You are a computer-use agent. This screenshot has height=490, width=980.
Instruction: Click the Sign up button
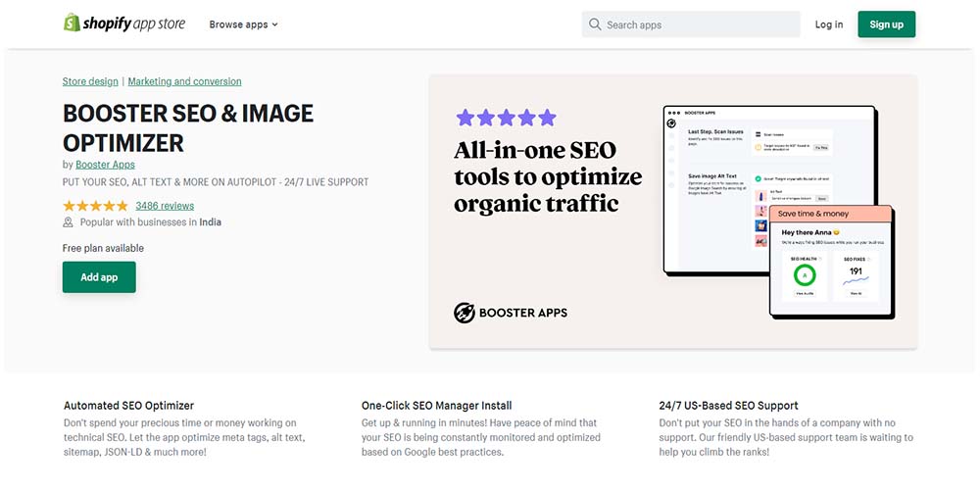click(x=886, y=25)
